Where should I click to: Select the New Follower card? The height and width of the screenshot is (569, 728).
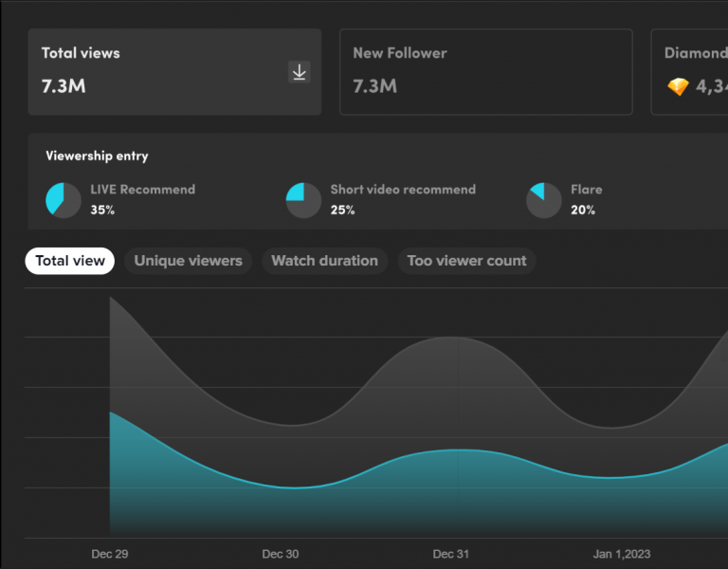pyautogui.click(x=485, y=72)
